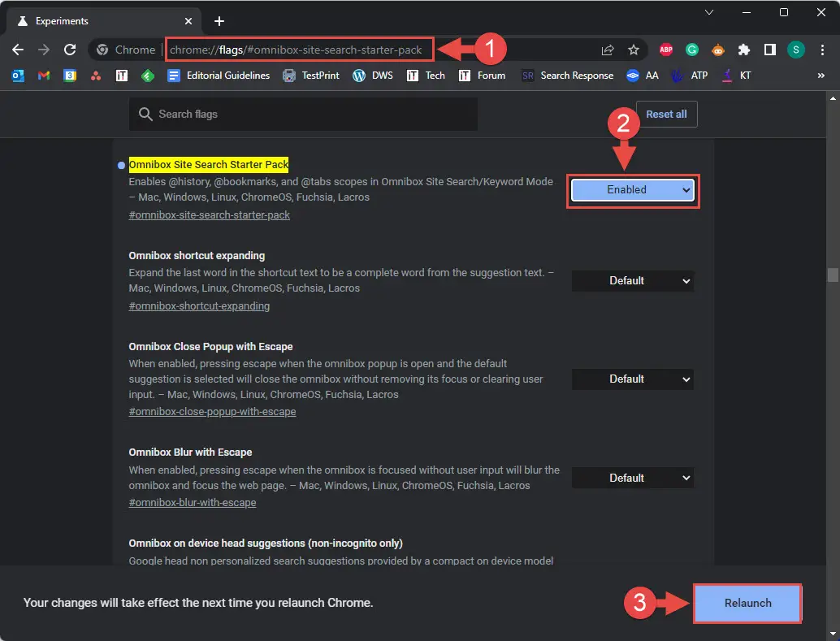Click the Reset all button
The width and height of the screenshot is (840, 641).
(666, 115)
